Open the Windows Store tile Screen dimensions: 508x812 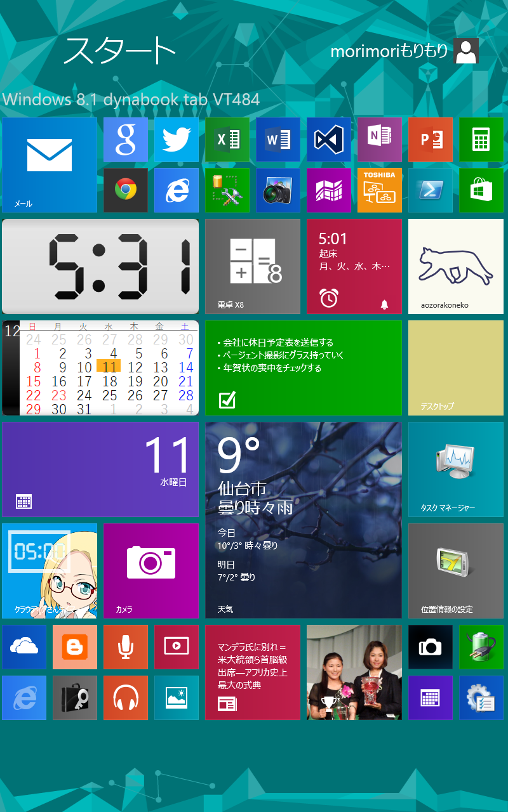coord(481,190)
